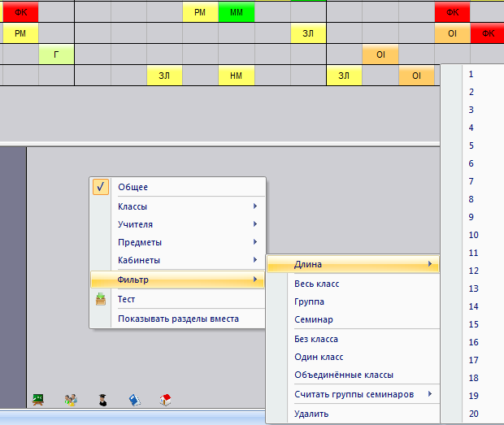Click Удалить in the filter submenu
Screen dimensions: 504x425
[311, 414]
